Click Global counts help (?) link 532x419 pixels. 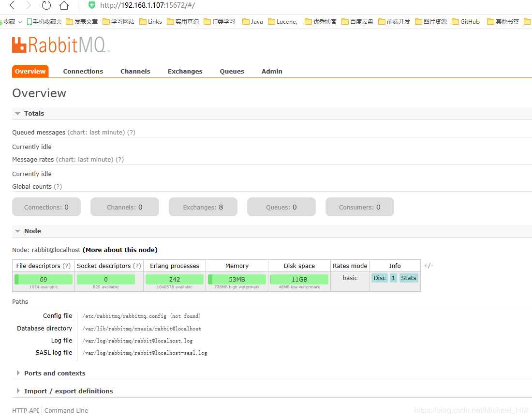(58, 187)
